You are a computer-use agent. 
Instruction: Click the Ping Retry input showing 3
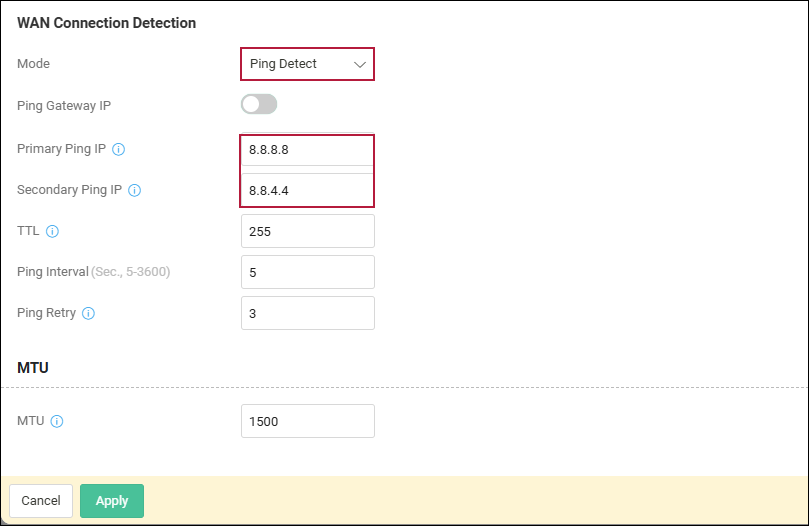point(308,313)
